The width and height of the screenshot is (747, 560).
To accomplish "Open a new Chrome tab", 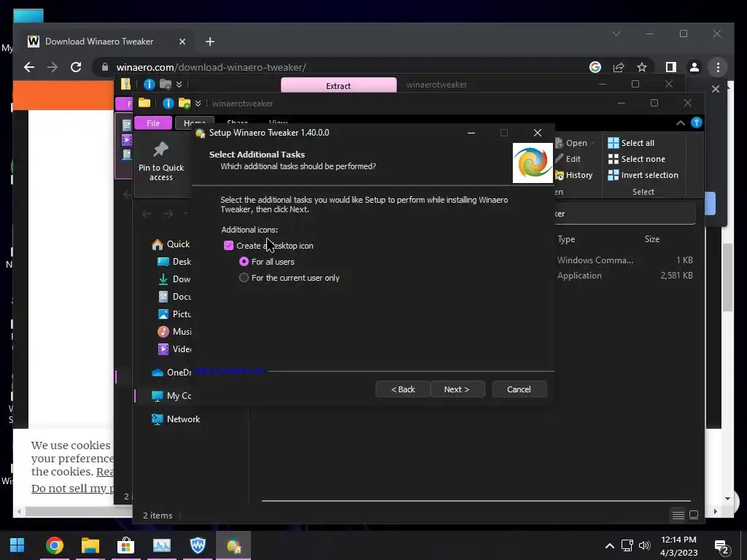I will 210,42.
